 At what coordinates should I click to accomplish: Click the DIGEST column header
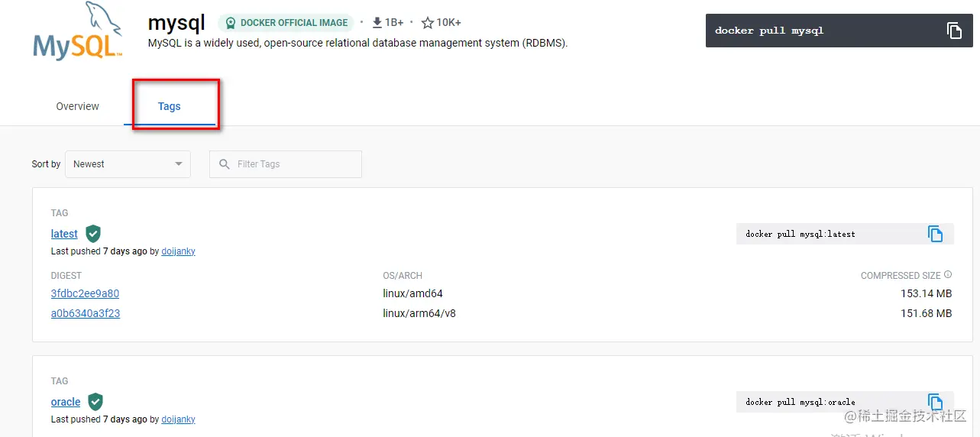pyautogui.click(x=66, y=276)
